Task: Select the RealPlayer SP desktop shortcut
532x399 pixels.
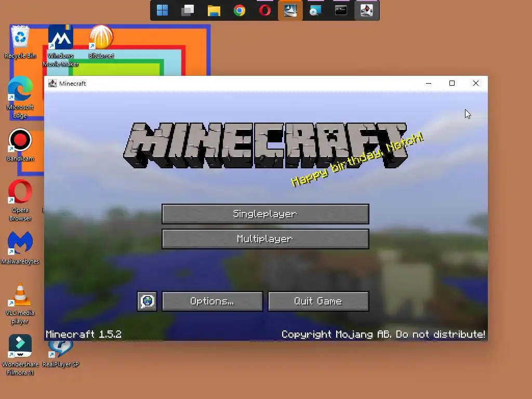Action: [61, 354]
